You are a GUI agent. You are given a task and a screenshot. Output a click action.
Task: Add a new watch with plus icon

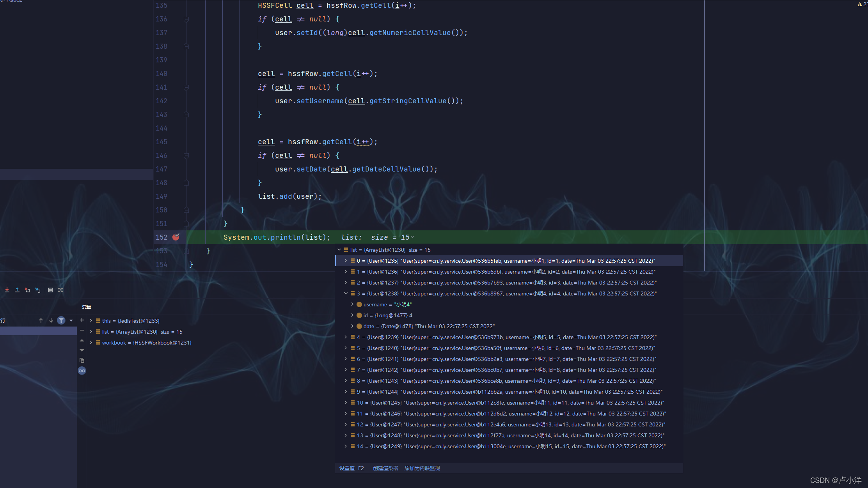point(82,320)
